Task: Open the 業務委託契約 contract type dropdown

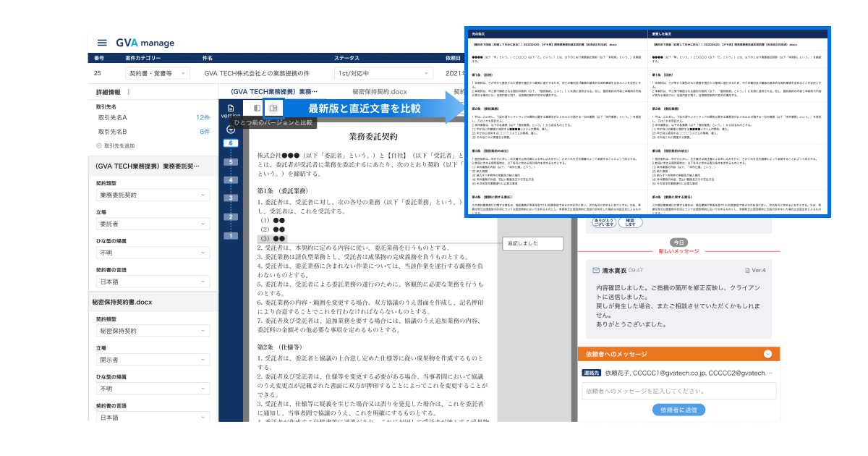Action: (153, 195)
